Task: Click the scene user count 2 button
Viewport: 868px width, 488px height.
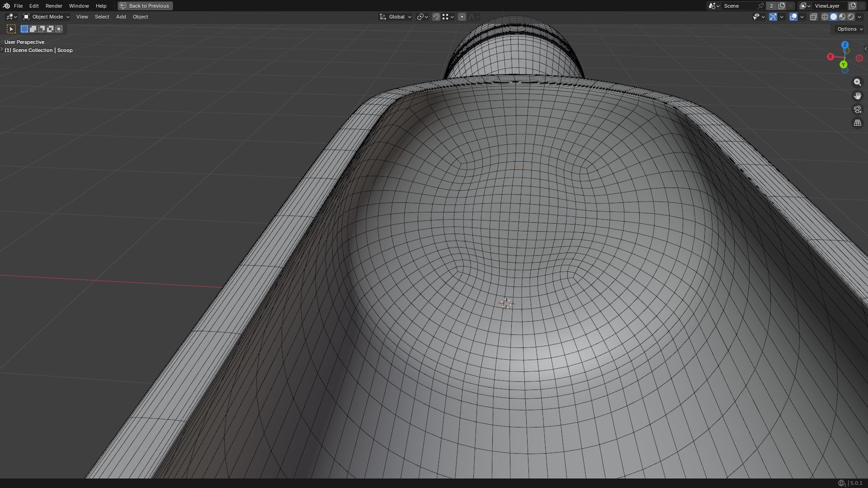Action: point(772,6)
